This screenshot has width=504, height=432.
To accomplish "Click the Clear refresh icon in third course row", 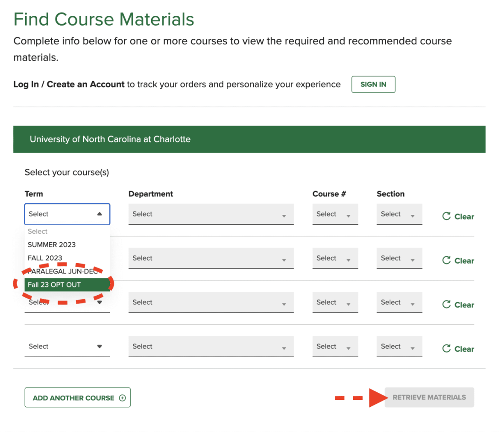I will tap(446, 304).
